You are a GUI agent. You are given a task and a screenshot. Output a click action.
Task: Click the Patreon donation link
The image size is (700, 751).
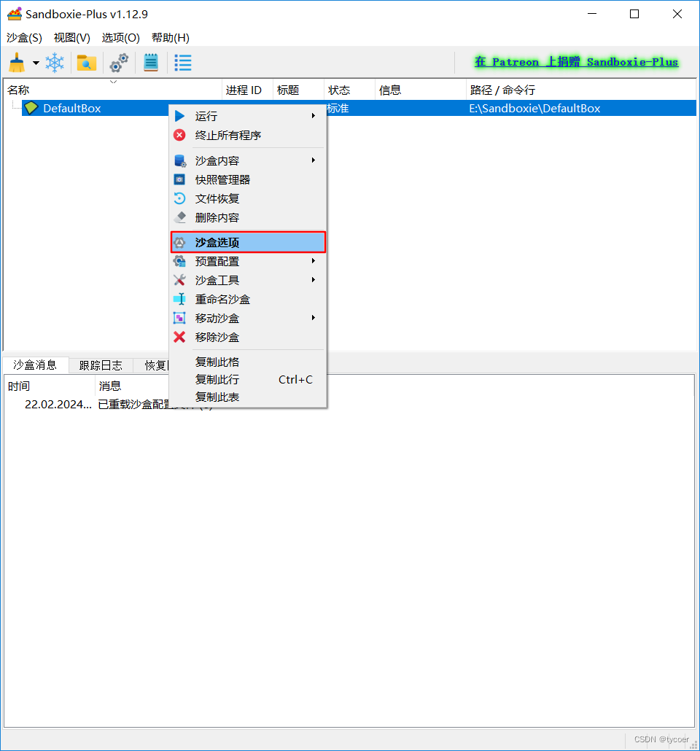coord(575,61)
